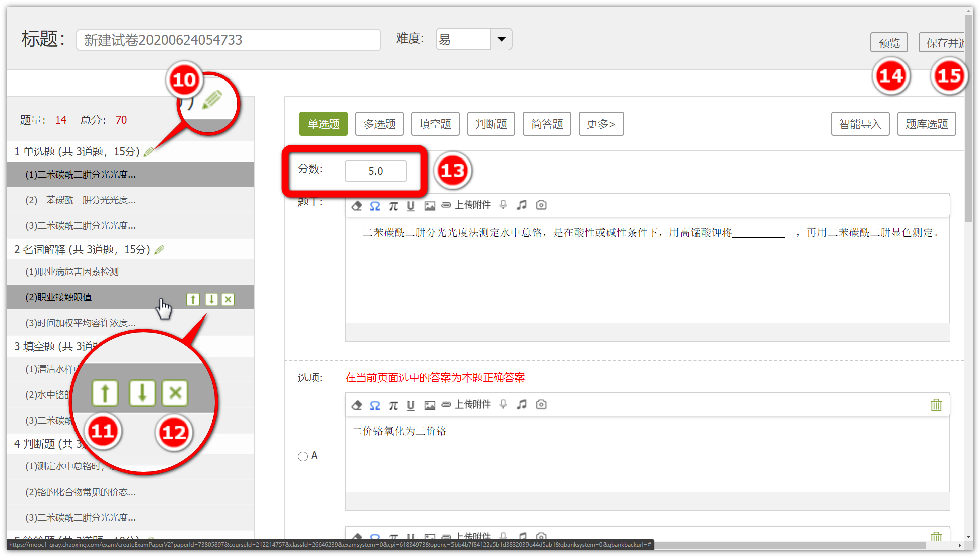Click the Pi formula icon in the question stem toolbar
The height and width of the screenshot is (557, 980).
[393, 206]
